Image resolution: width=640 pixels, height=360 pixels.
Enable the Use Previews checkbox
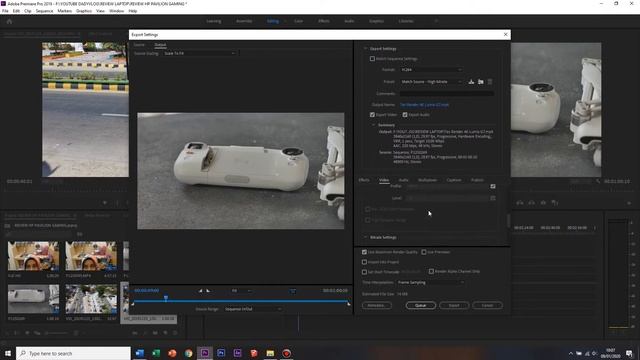pyautogui.click(x=424, y=252)
